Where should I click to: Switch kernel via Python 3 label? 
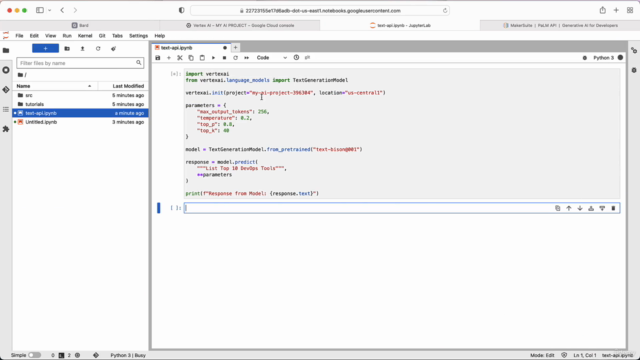tap(603, 58)
